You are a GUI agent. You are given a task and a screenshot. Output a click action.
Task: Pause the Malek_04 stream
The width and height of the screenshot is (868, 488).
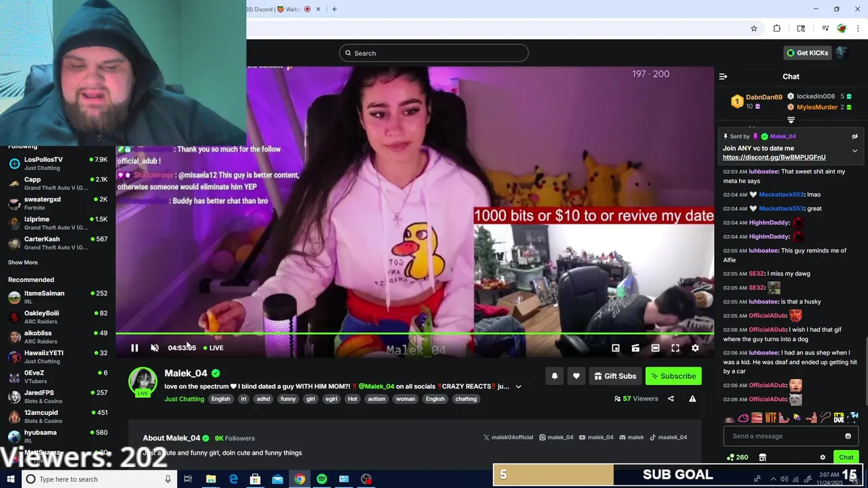tap(134, 348)
